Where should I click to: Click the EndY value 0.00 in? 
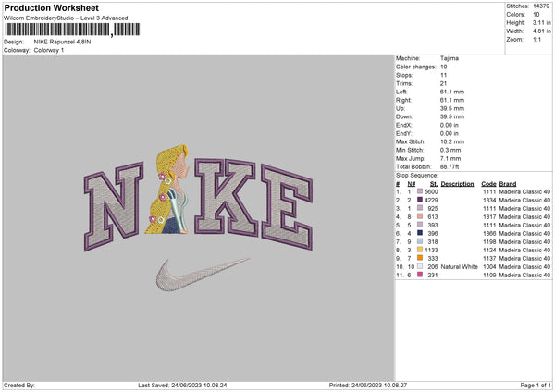pyautogui.click(x=450, y=133)
